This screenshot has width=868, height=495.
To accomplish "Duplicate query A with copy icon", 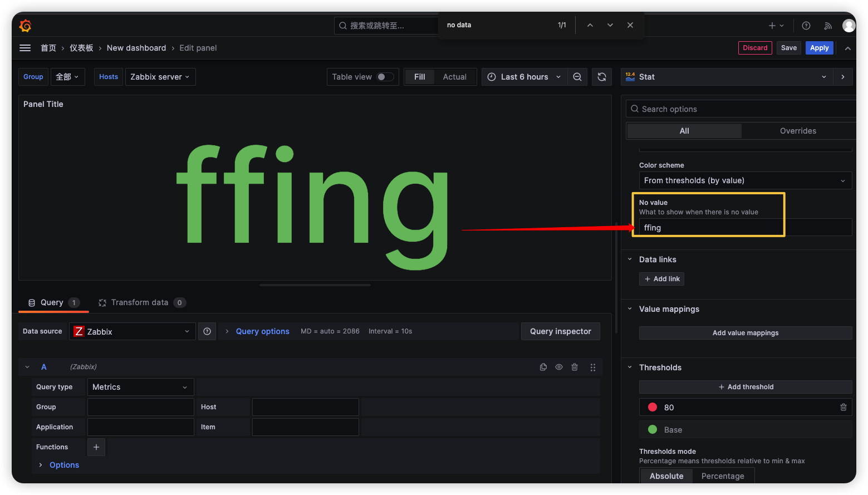I will 543,367.
